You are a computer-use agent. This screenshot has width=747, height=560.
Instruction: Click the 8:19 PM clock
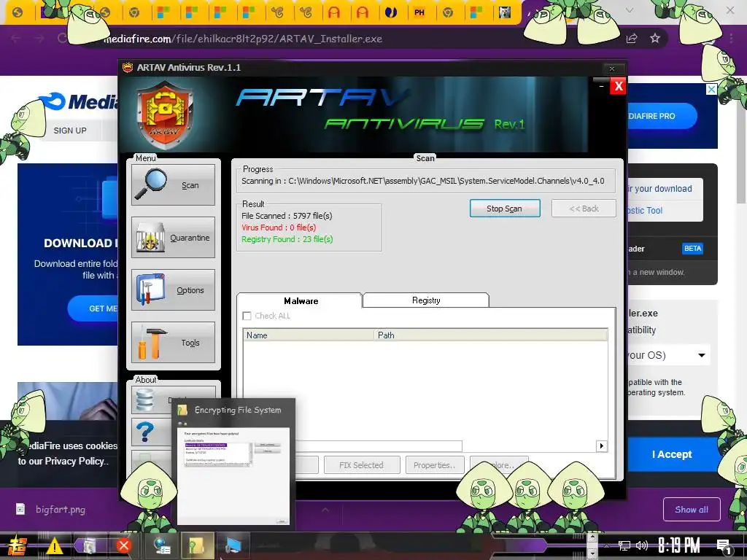point(679,545)
